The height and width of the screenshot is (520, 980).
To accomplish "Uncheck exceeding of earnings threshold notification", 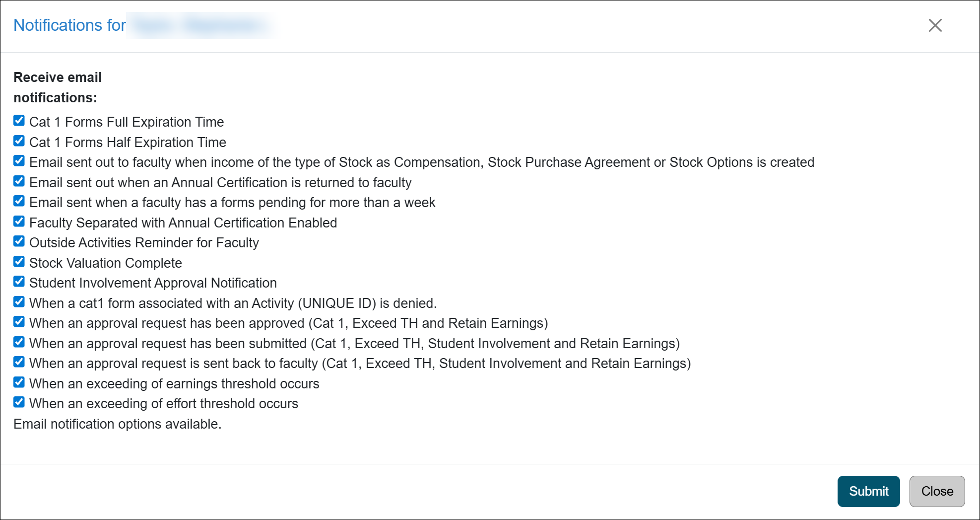I will (x=19, y=382).
